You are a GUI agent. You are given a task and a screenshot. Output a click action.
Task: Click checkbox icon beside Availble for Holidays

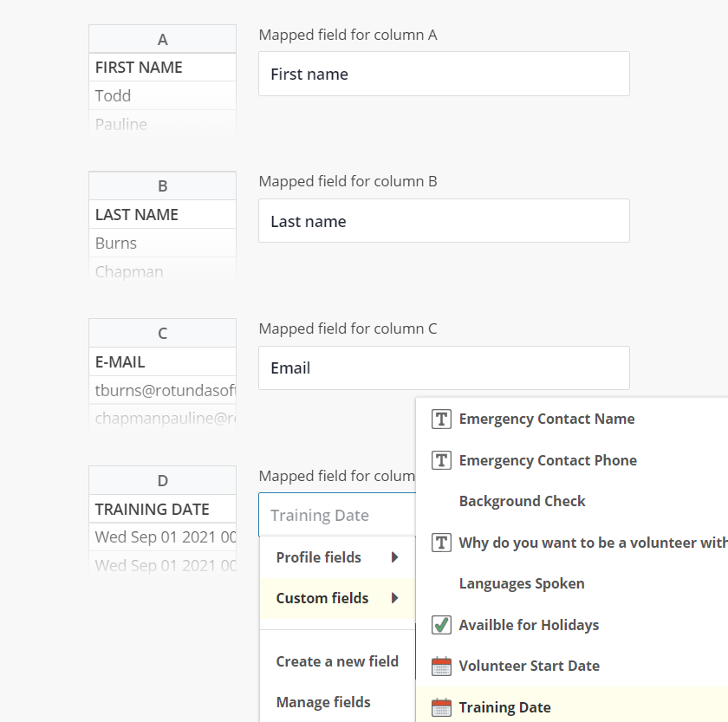click(x=441, y=625)
